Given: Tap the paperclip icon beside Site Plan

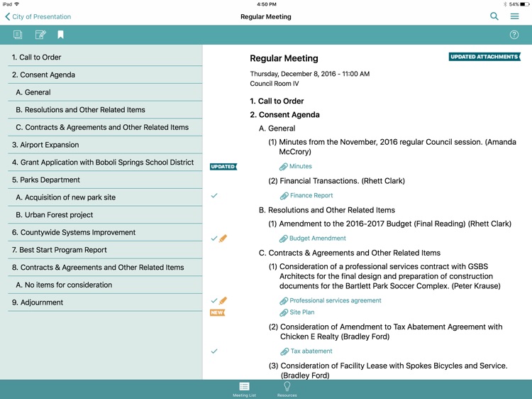Looking at the screenshot, I should click(284, 312).
